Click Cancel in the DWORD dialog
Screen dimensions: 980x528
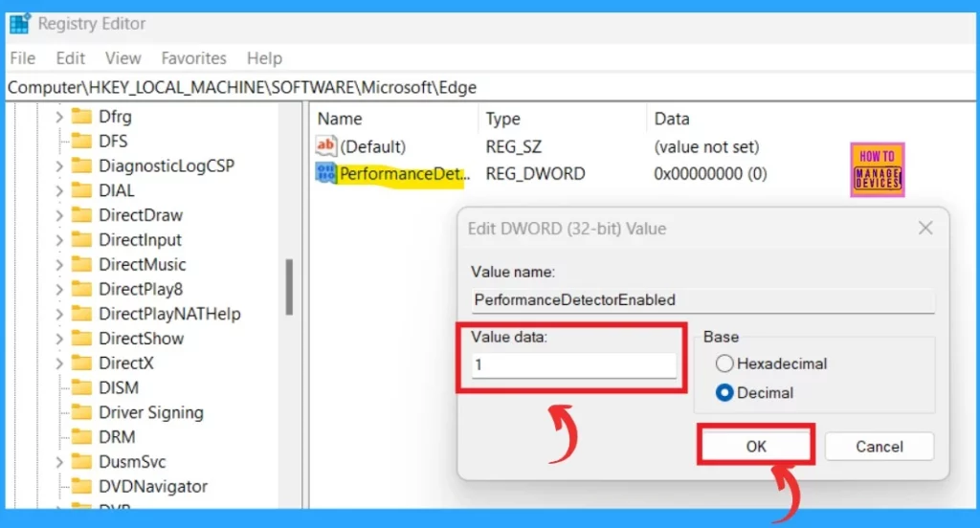880,446
